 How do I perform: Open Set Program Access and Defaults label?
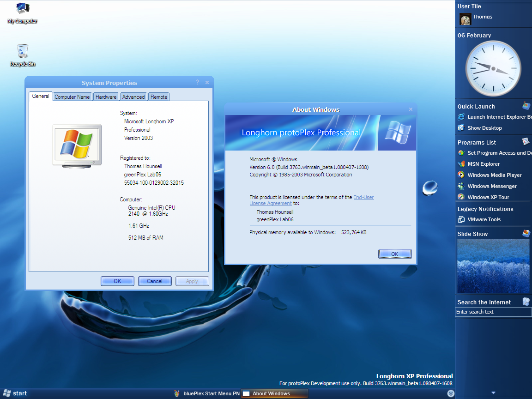tap(499, 153)
